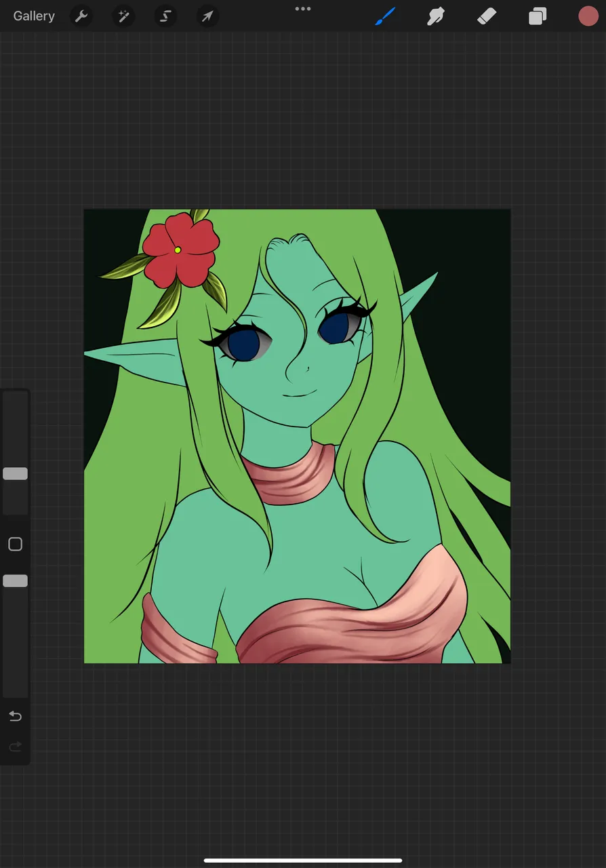Click the brush opacity slider handle

coord(15,580)
